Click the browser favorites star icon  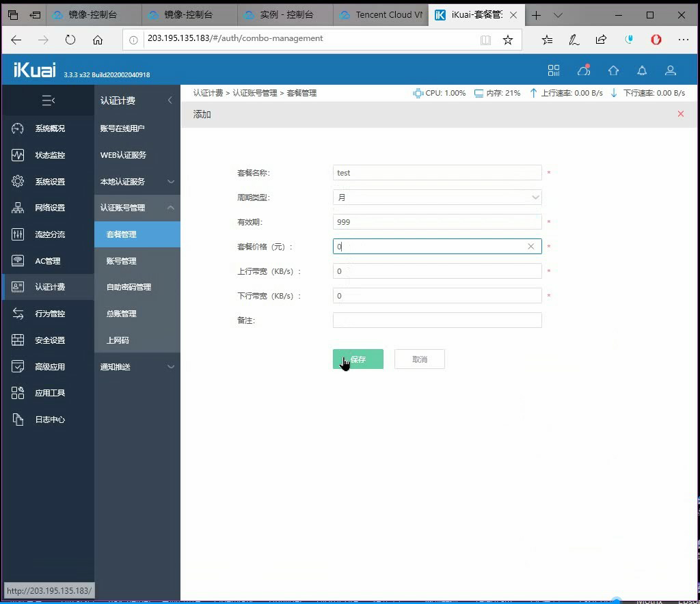[x=508, y=40]
